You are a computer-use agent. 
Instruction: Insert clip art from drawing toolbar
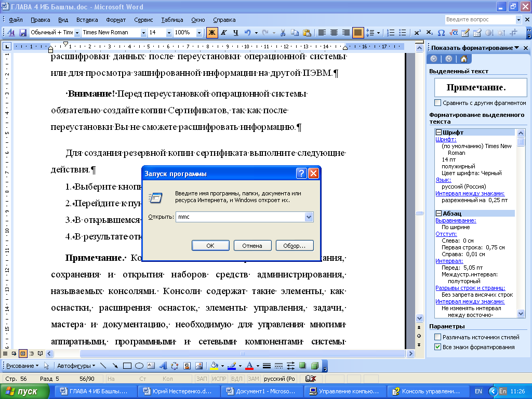tap(187, 366)
